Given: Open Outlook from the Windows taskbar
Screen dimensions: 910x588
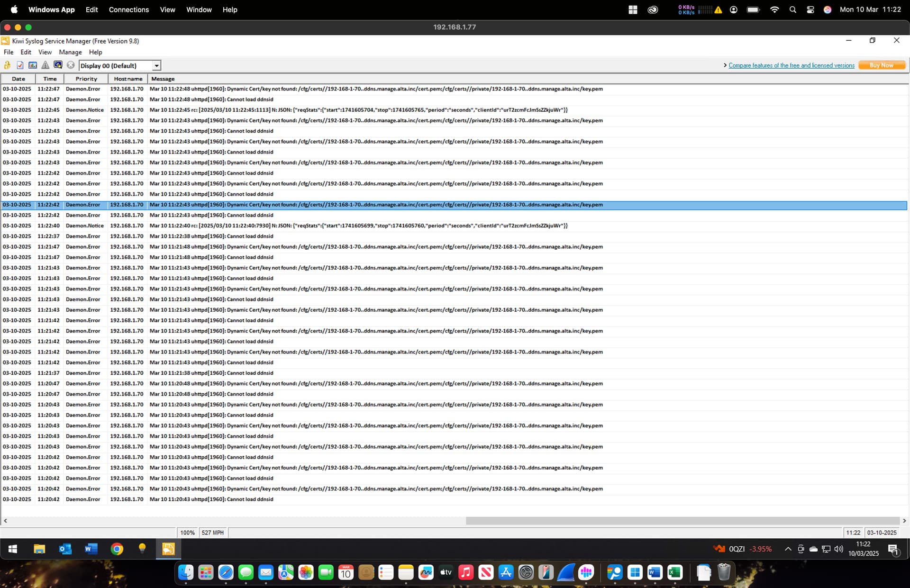Looking at the screenshot, I should pos(65,549).
